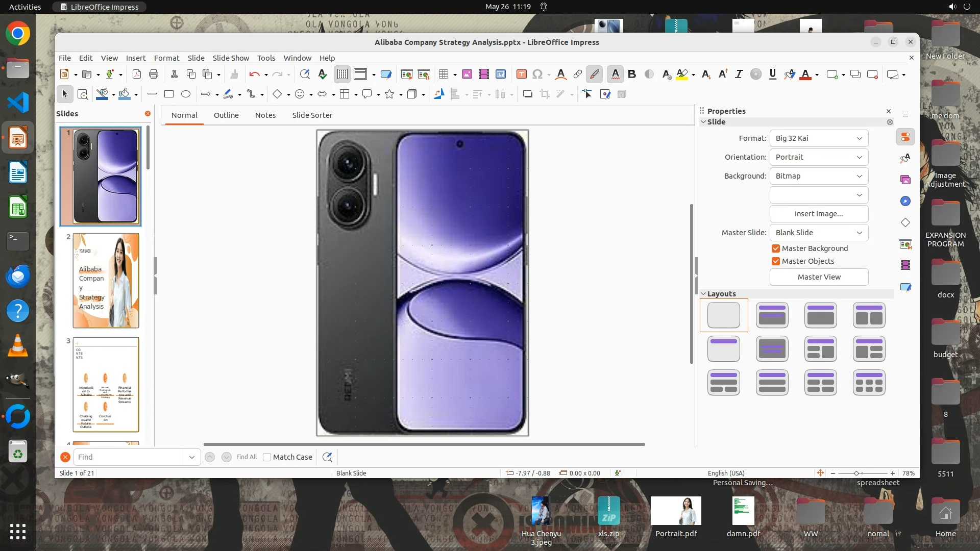Viewport: 980px width, 551px height.
Task: Click the Master View button
Action: point(819,277)
